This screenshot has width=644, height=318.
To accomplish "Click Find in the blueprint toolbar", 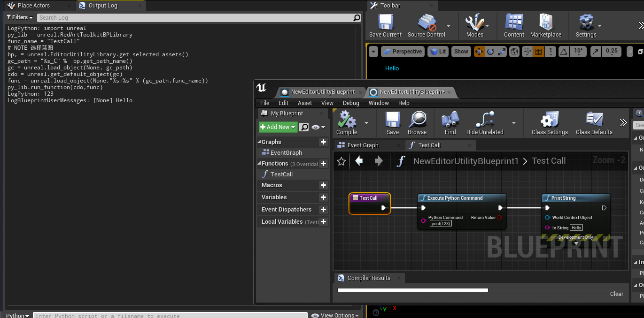I will pyautogui.click(x=450, y=123).
